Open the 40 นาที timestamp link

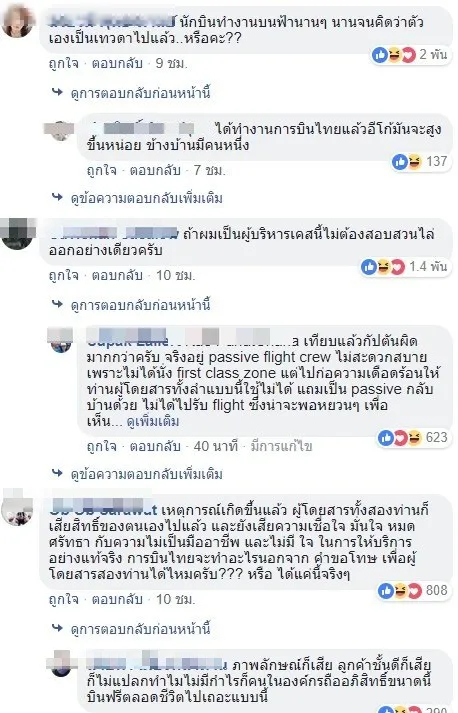tap(216, 446)
